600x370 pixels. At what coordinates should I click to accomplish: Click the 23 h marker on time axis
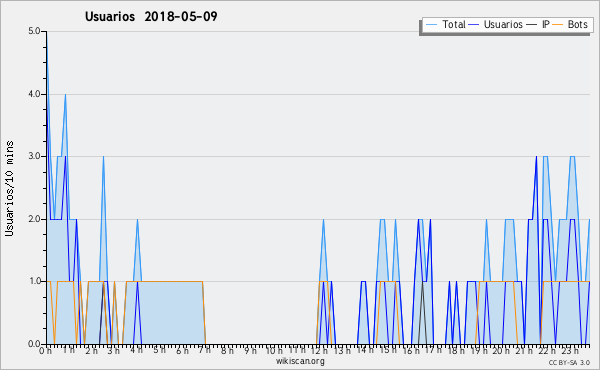click(x=570, y=350)
